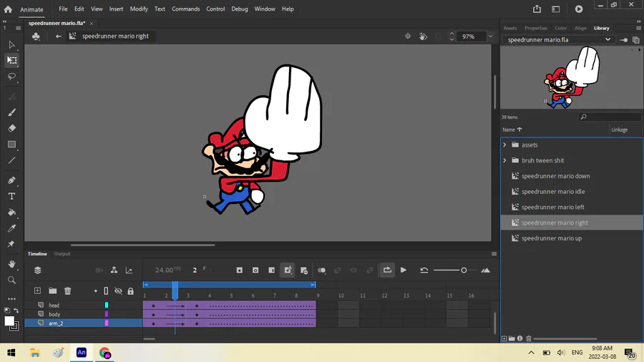
Task: Click the Share/export icon at top
Action: click(x=537, y=9)
